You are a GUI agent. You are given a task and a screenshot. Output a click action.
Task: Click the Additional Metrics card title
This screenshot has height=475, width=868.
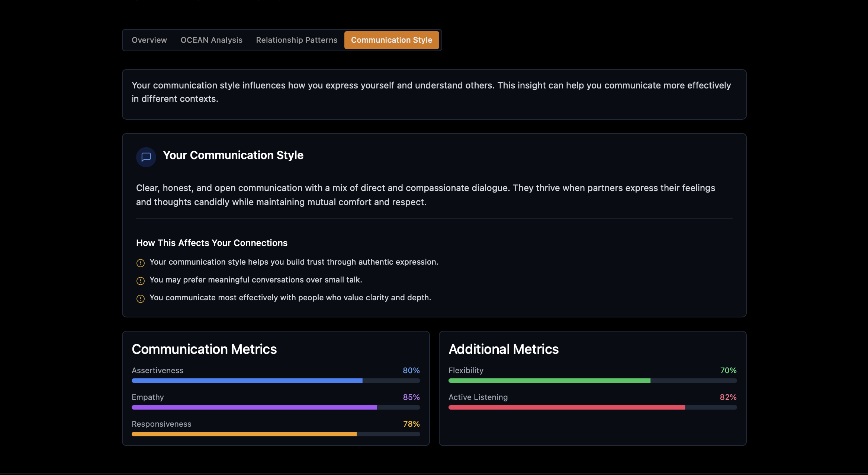pyautogui.click(x=504, y=349)
